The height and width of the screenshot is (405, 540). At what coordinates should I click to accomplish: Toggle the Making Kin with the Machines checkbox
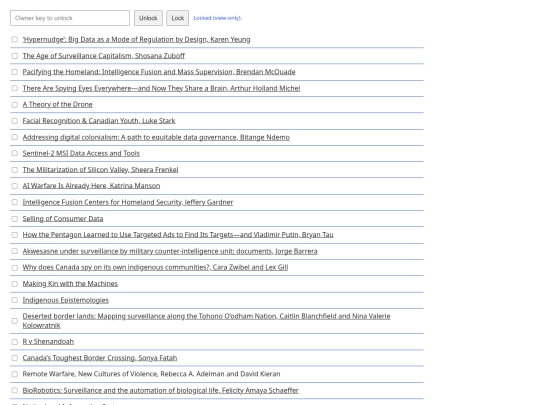point(14,284)
